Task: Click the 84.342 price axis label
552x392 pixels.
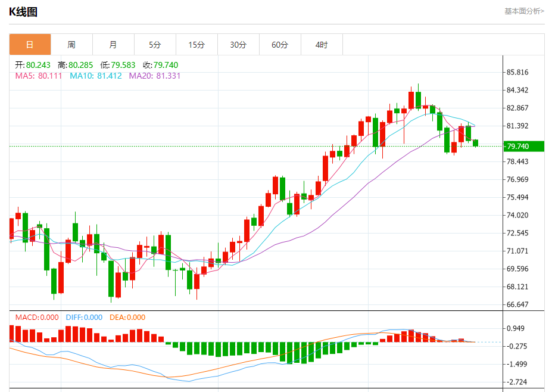Action: (517, 90)
